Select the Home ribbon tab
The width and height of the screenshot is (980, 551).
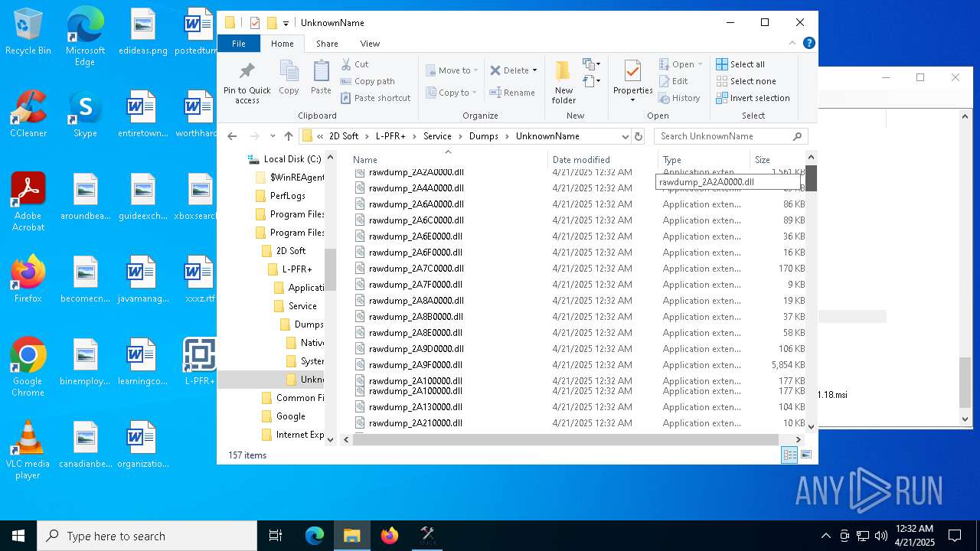click(x=283, y=44)
